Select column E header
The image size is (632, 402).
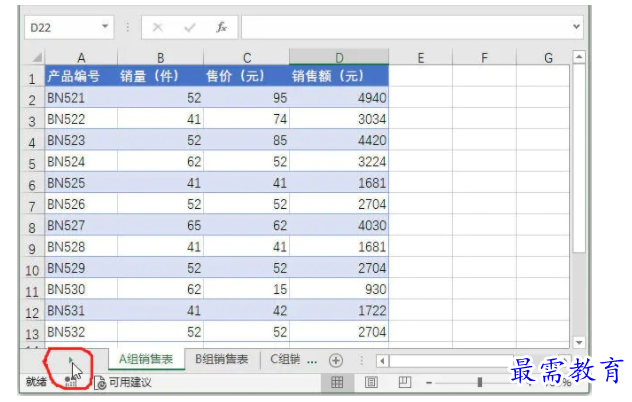(420, 58)
